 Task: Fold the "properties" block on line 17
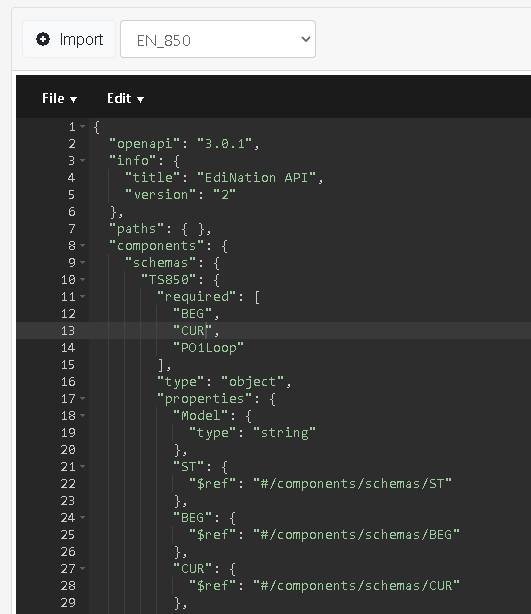coord(83,399)
